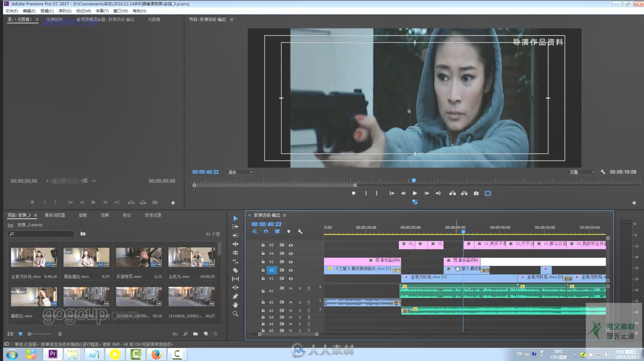Open timeline display settings wrench
This screenshot has height=361, width=644.
pyautogui.click(x=300, y=231)
